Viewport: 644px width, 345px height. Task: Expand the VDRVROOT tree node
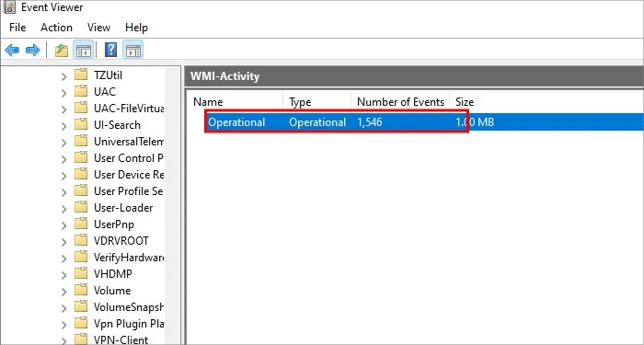tap(63, 242)
